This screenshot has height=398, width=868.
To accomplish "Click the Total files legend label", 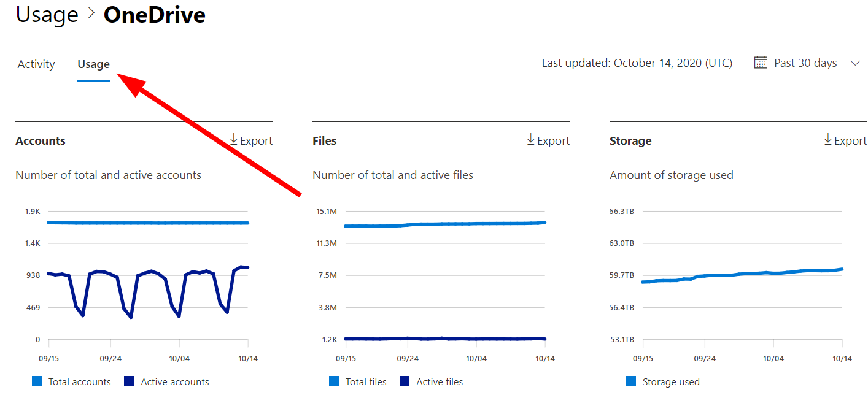I will click(366, 382).
